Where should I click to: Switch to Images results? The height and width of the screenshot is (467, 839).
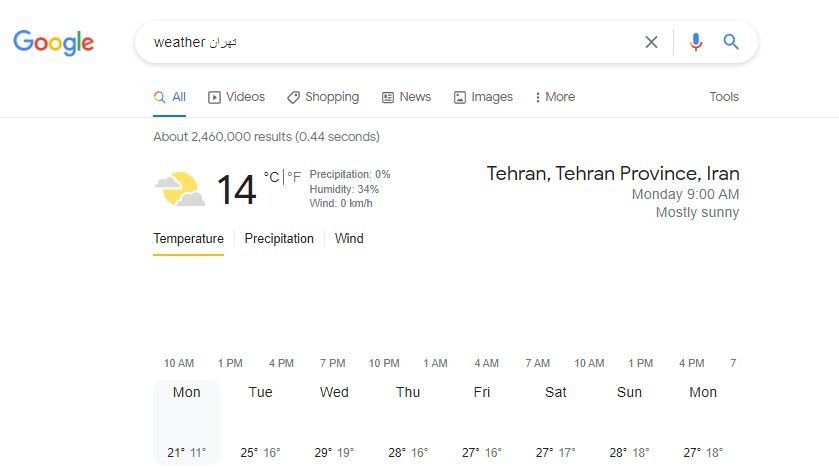pos(483,97)
